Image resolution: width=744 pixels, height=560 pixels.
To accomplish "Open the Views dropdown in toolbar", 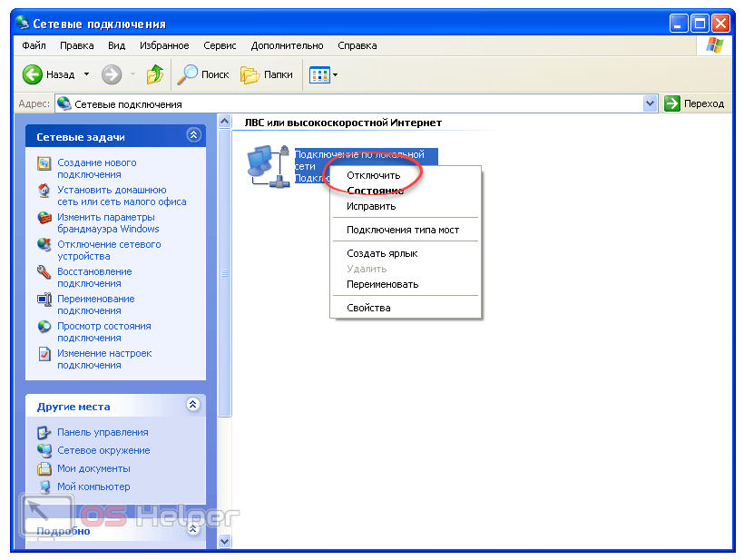I will [322, 74].
